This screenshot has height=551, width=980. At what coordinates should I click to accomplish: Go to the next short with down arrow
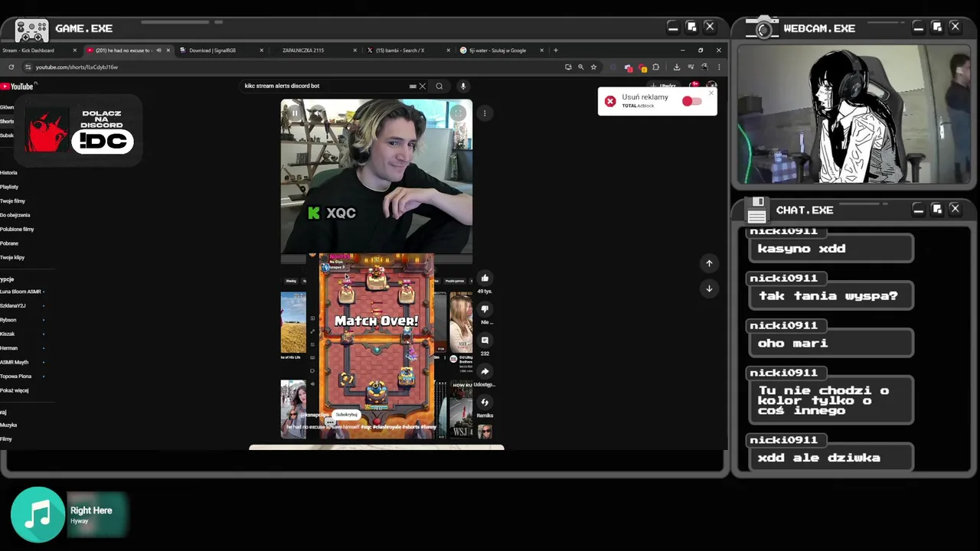click(709, 289)
